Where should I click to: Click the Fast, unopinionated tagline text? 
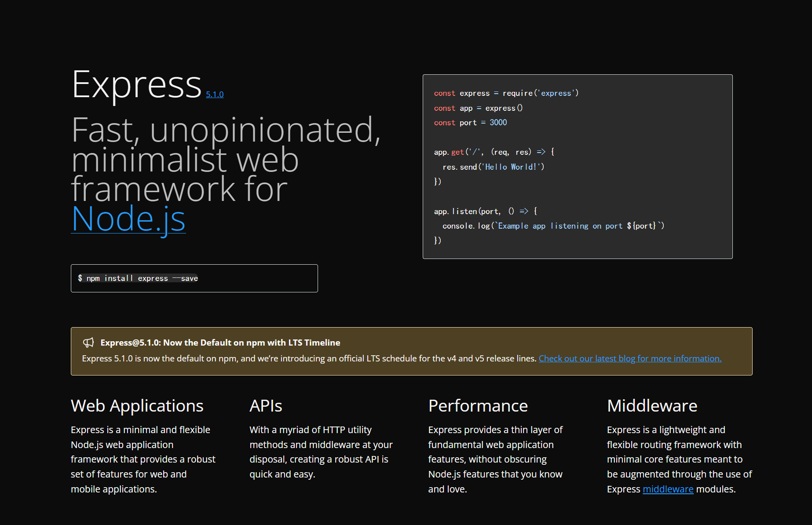pos(226,159)
